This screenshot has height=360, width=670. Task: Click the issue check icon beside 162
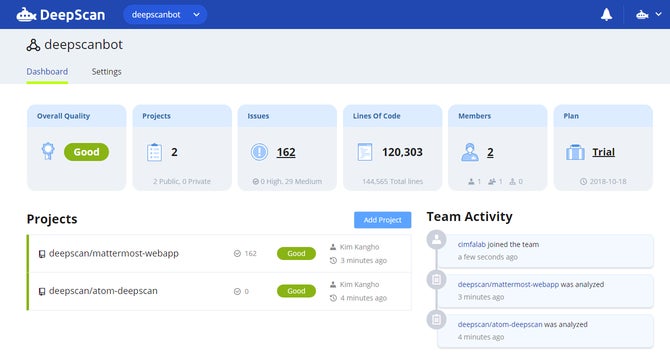click(237, 254)
